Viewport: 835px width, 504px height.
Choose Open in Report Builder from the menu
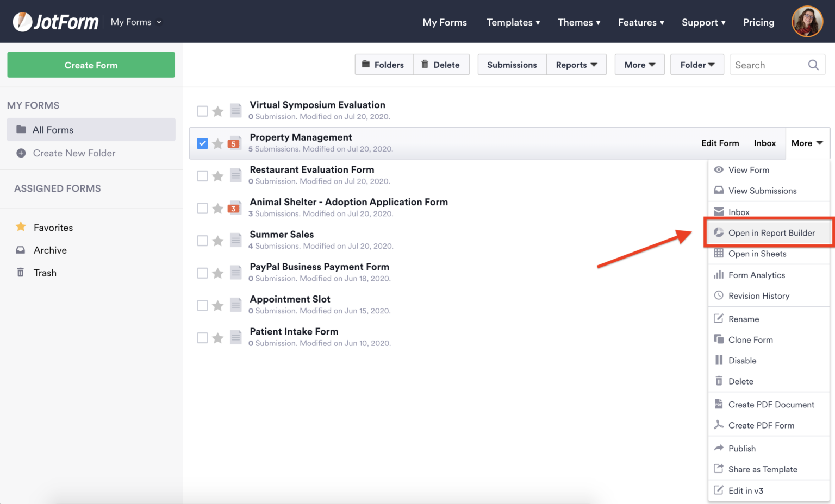(771, 232)
